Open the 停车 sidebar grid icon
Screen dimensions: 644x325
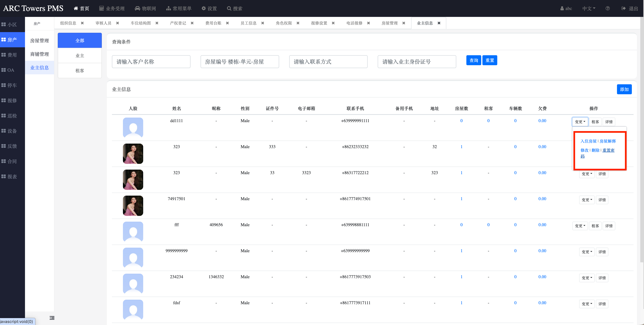pyautogui.click(x=4, y=85)
